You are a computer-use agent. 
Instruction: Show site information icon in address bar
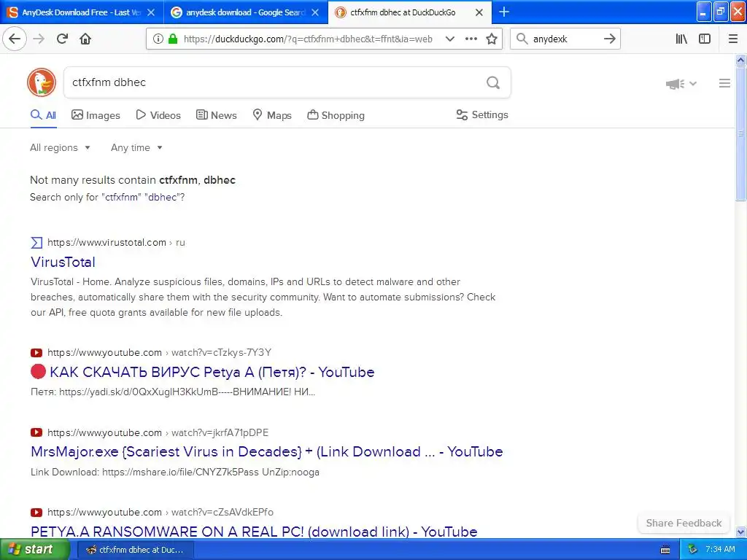coord(158,39)
